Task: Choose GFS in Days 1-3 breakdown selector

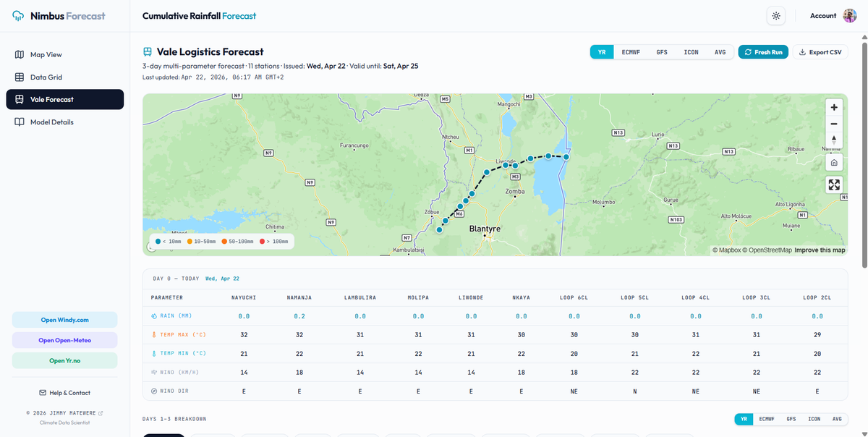Action: click(x=791, y=419)
